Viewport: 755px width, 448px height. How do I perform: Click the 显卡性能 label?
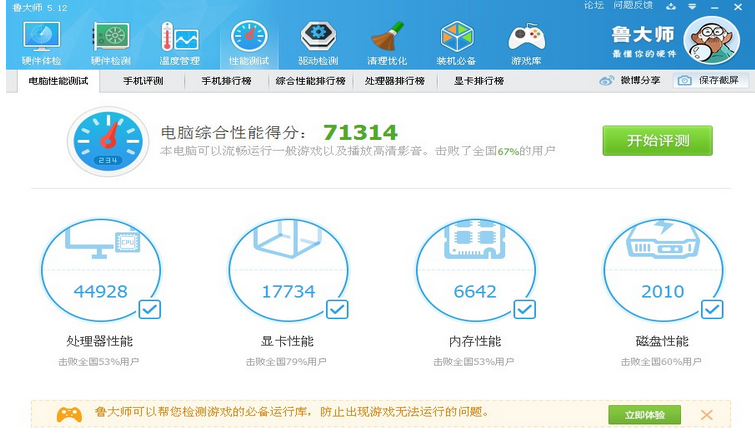pos(287,341)
